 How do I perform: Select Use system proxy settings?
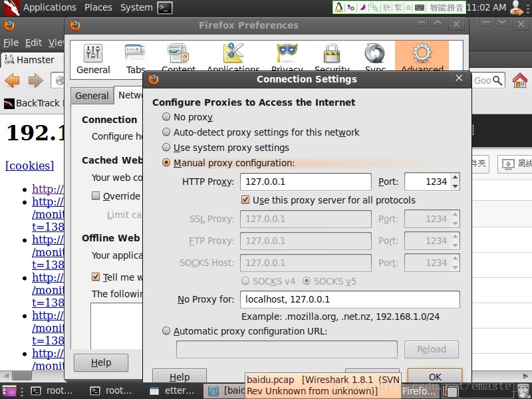coord(166,147)
